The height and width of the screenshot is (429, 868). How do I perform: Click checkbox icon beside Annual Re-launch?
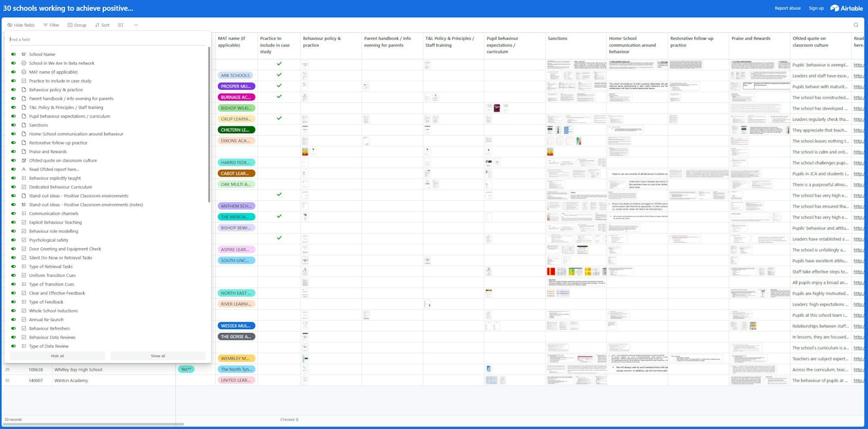(x=24, y=319)
